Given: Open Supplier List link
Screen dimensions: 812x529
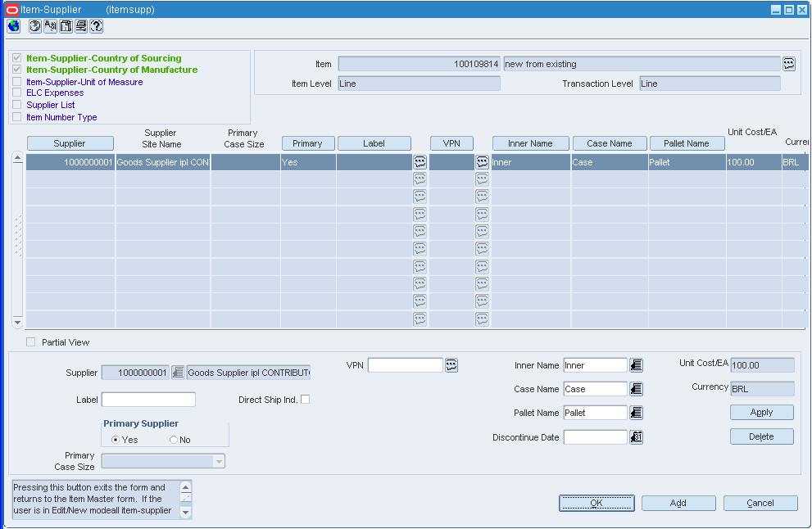Looking at the screenshot, I should point(50,105).
